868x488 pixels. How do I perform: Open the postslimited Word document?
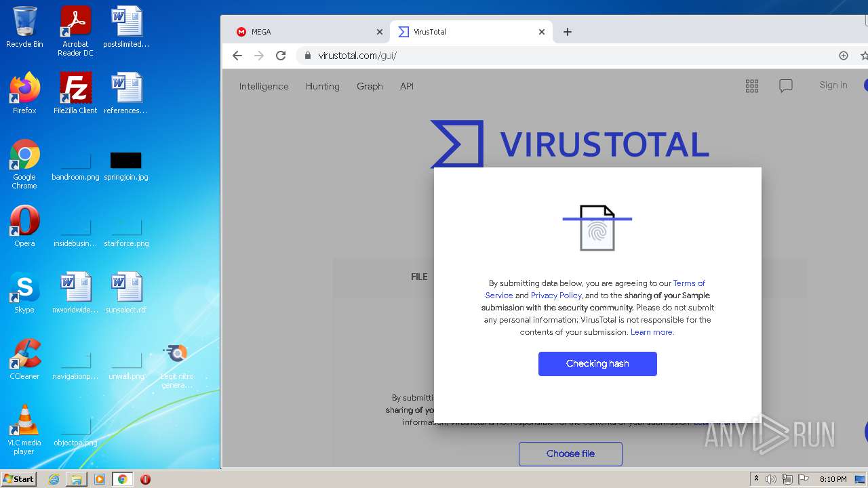pyautogui.click(x=126, y=27)
